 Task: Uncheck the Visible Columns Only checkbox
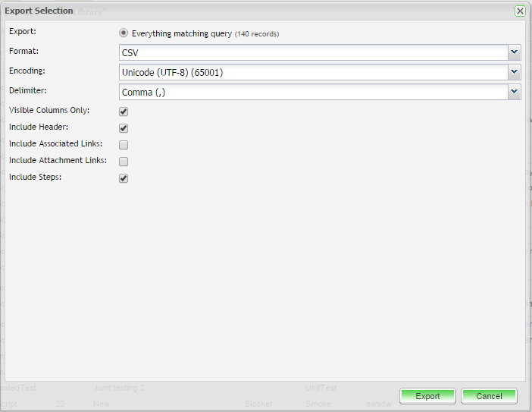click(x=124, y=112)
